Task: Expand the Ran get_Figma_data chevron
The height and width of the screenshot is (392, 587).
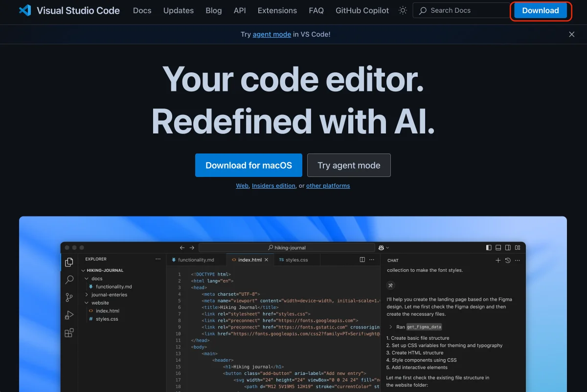Action: click(390, 327)
